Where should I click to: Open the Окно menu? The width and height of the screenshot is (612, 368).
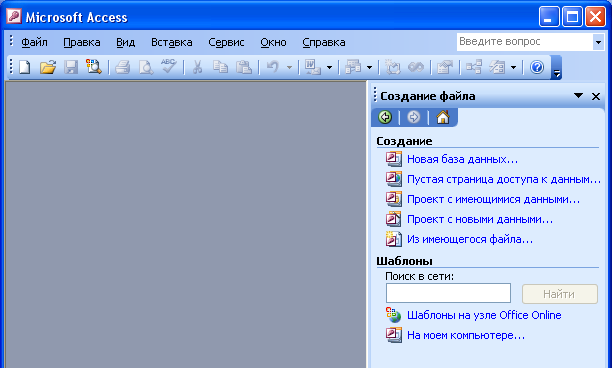click(x=273, y=42)
